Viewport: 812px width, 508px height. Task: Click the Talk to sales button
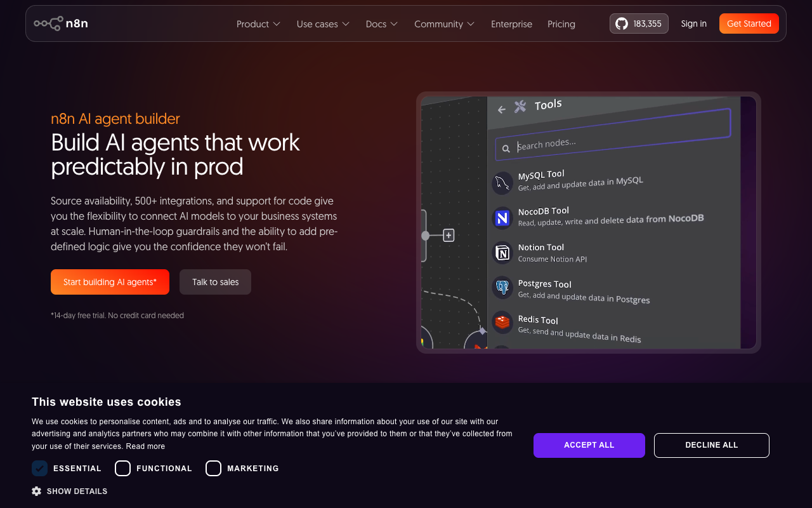click(215, 281)
